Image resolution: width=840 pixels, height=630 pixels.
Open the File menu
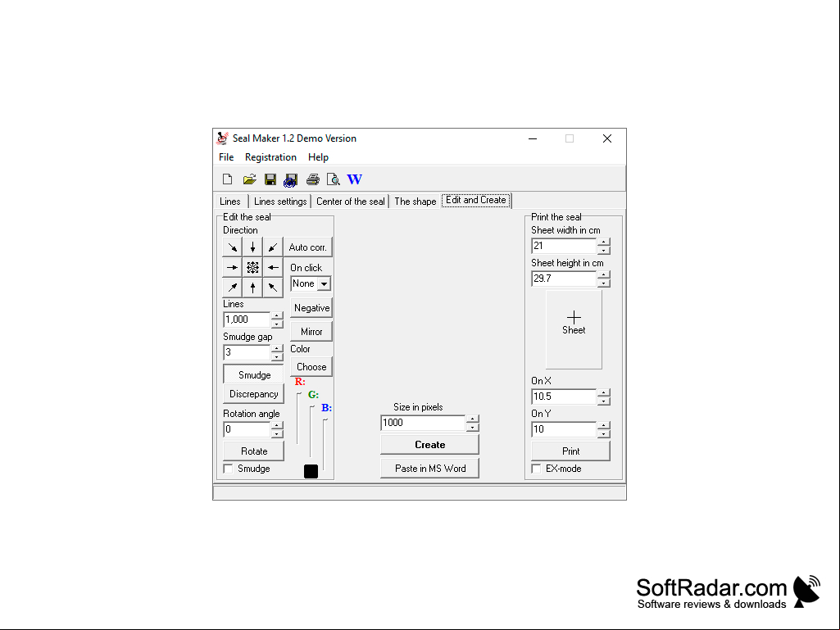(226, 157)
